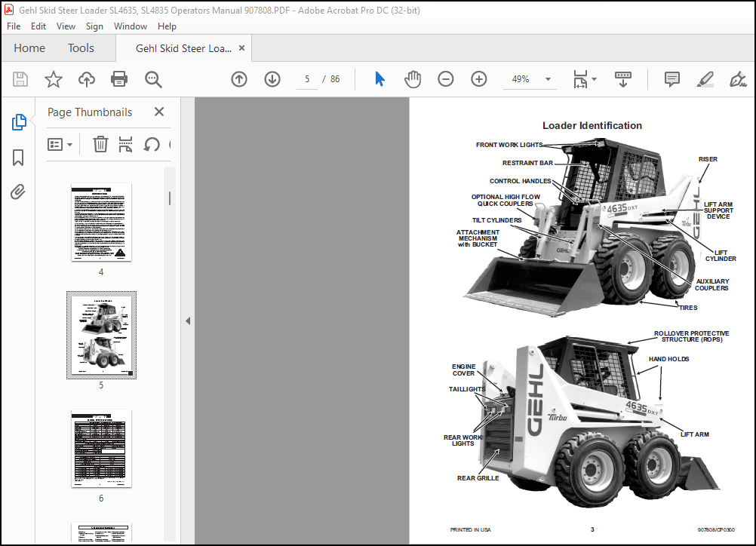756x546 pixels.
Task: Click the Insert pages scissors-style icon
Action: 126,144
